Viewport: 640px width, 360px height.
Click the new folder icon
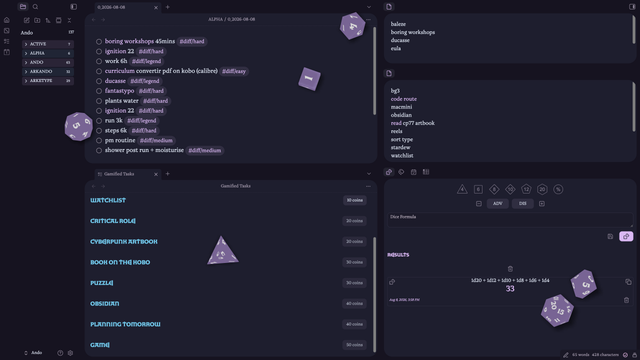pyautogui.click(x=37, y=20)
